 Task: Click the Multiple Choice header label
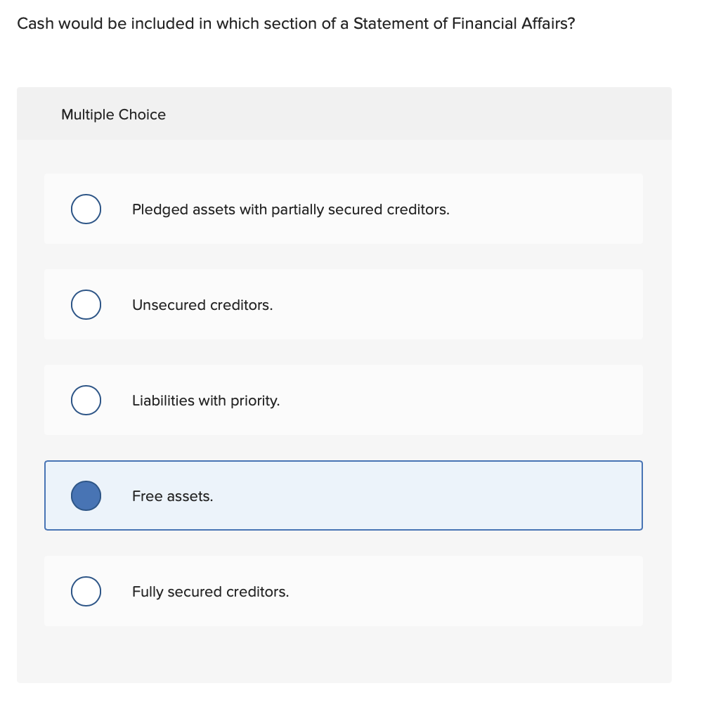(113, 115)
